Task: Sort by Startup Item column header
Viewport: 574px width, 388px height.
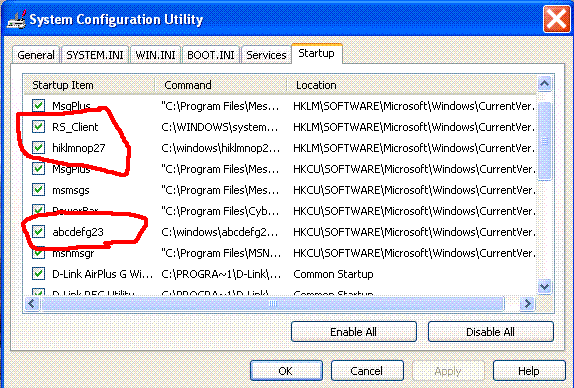Action: [89, 85]
